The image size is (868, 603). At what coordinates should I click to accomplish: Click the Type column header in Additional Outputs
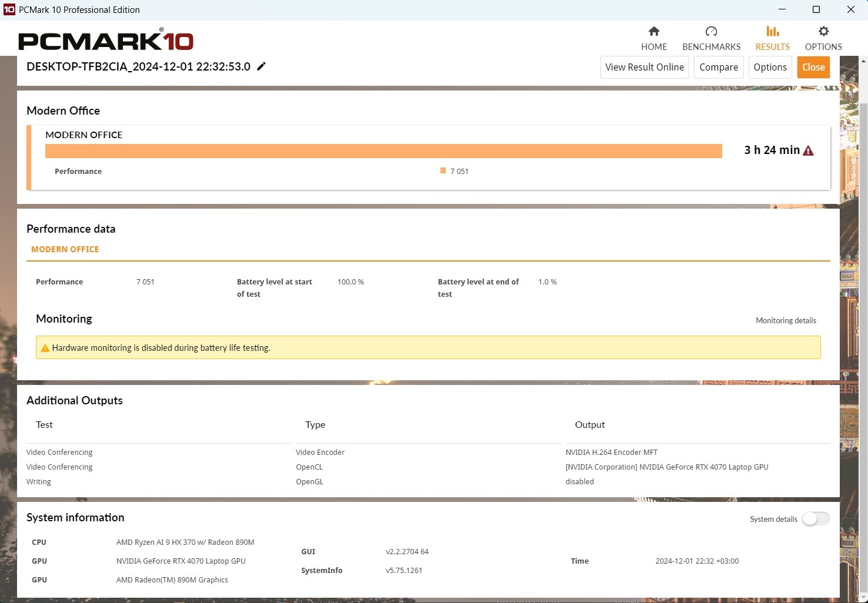click(x=315, y=424)
